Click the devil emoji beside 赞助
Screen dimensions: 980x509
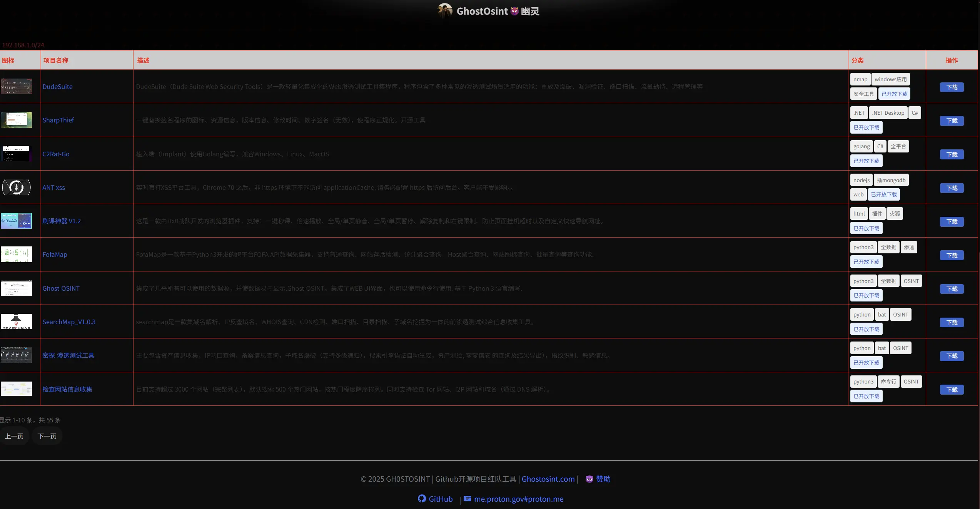click(589, 479)
